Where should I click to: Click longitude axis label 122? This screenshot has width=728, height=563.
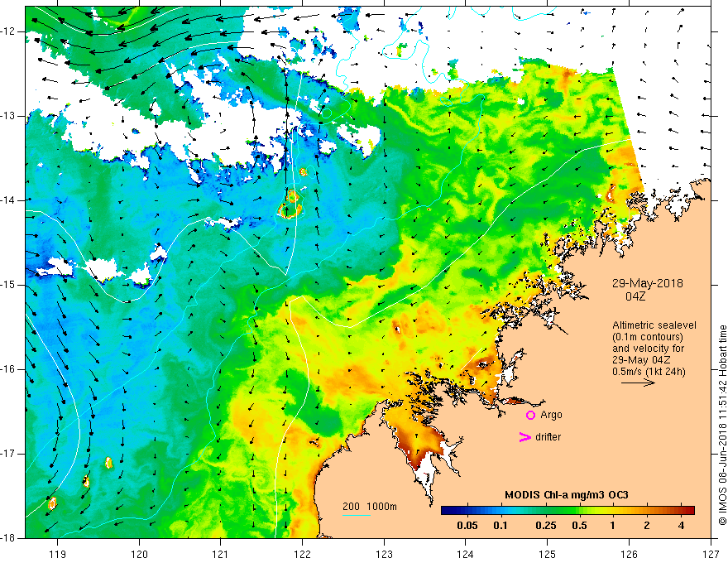(x=302, y=554)
